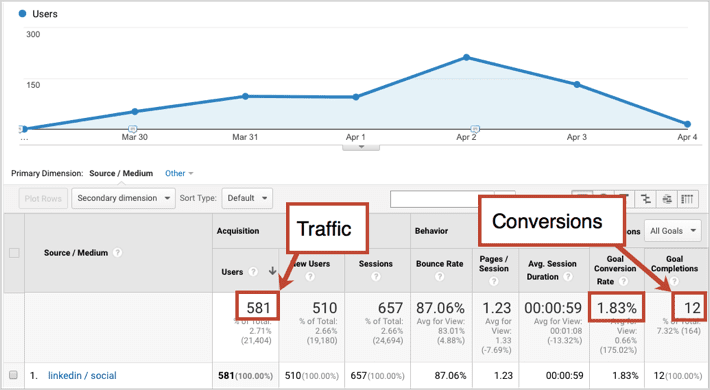Click the 510 new users summary value
The image size is (710, 390).
tap(325, 308)
